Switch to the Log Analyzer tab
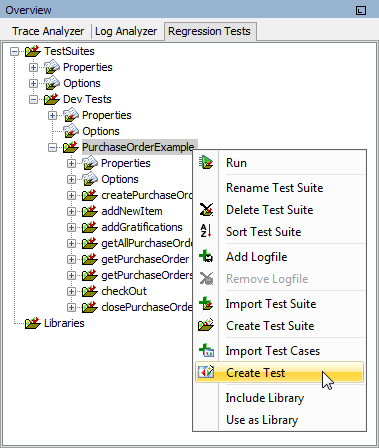The width and height of the screenshot is (379, 448). point(126,31)
